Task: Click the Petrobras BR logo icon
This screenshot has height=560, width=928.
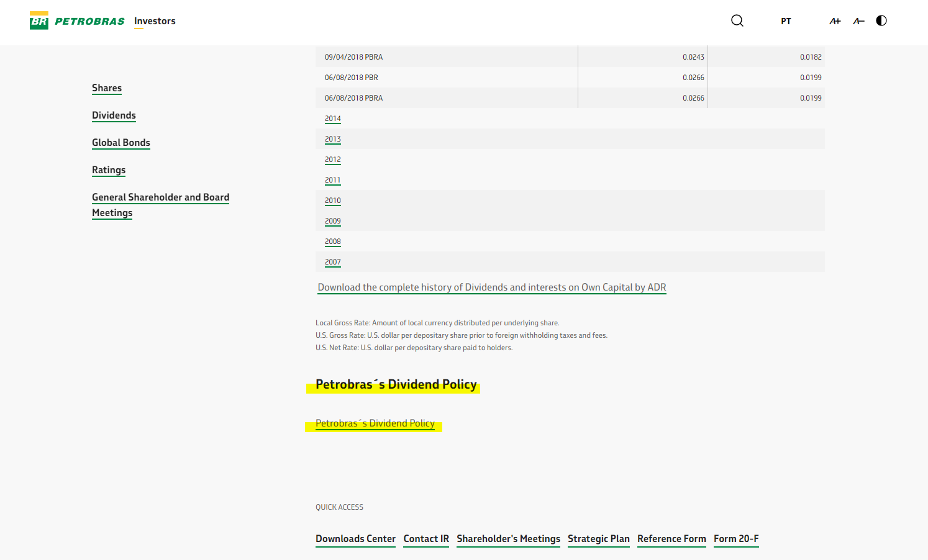Action: [x=39, y=20]
